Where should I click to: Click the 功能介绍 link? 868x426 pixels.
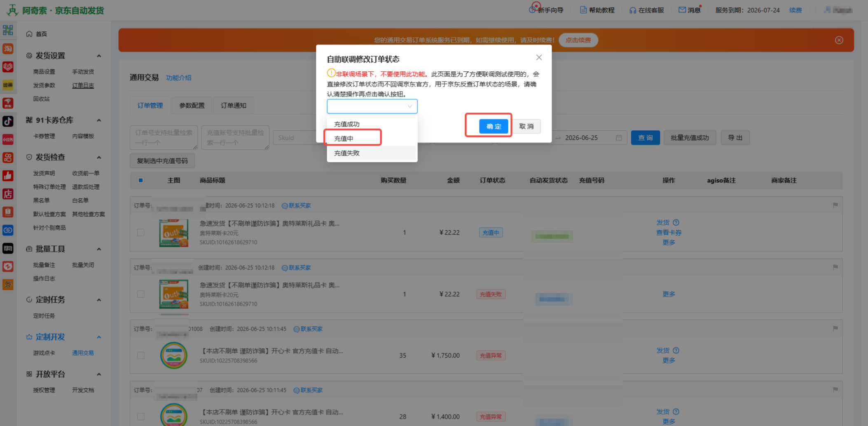click(178, 78)
